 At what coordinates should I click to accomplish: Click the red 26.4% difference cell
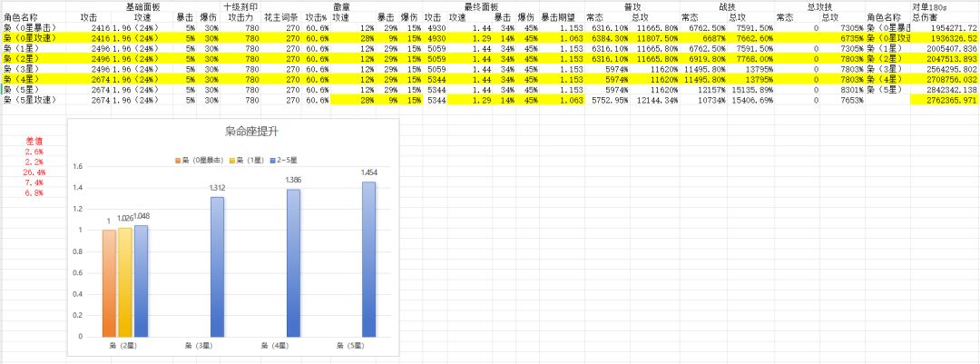coord(34,172)
